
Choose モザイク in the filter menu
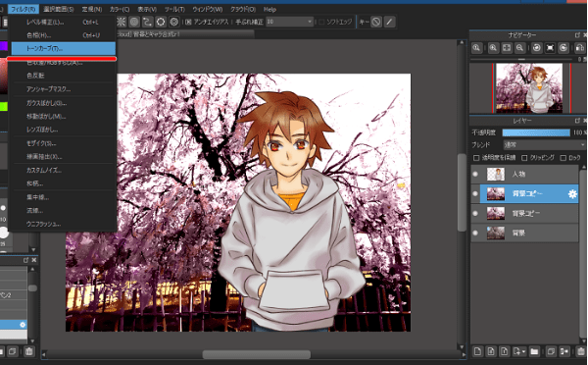click(x=64, y=143)
